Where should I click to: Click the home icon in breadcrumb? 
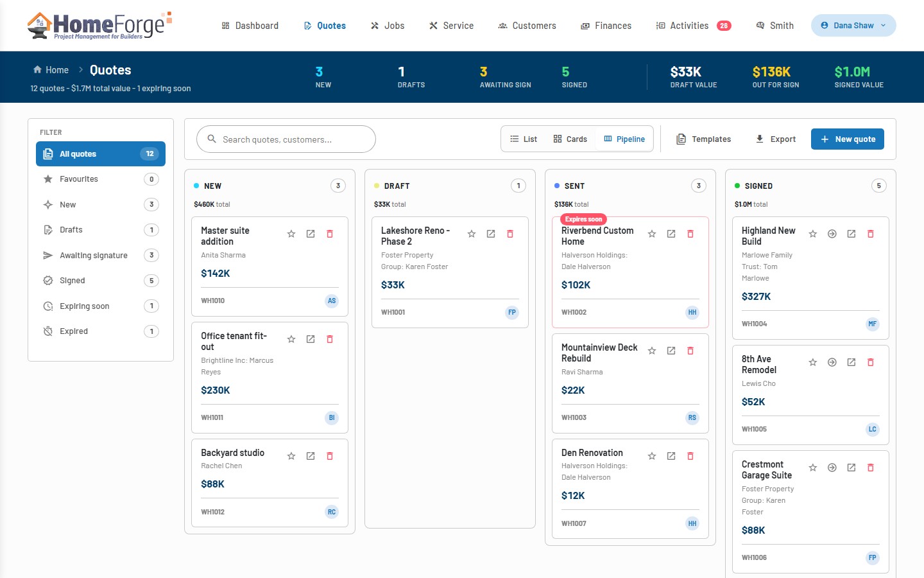click(x=37, y=69)
